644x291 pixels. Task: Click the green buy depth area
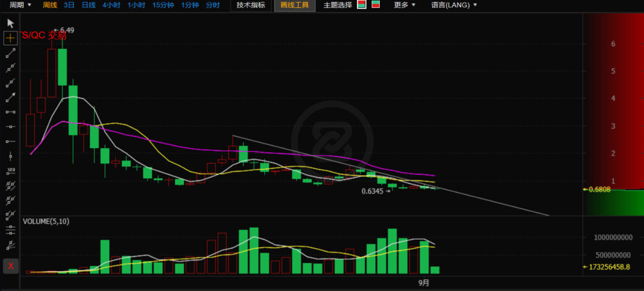(613, 202)
